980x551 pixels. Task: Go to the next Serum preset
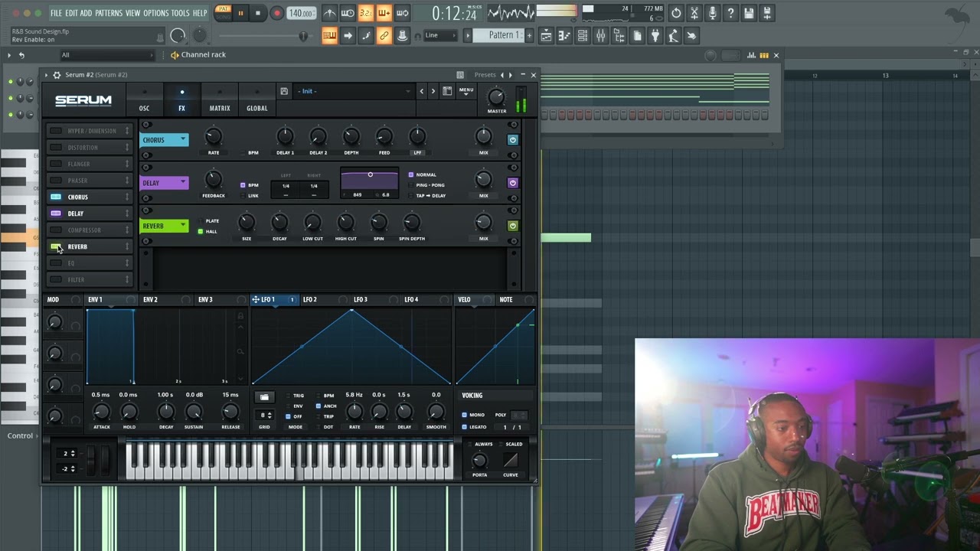pos(433,91)
